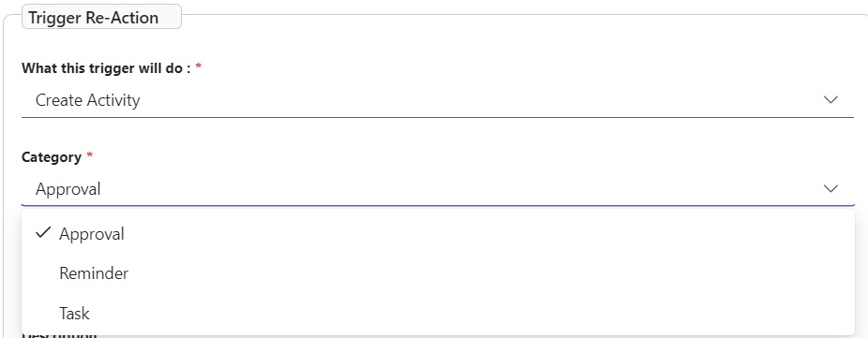Click the red asterisk beside Category
868x338 pixels.
click(90, 155)
